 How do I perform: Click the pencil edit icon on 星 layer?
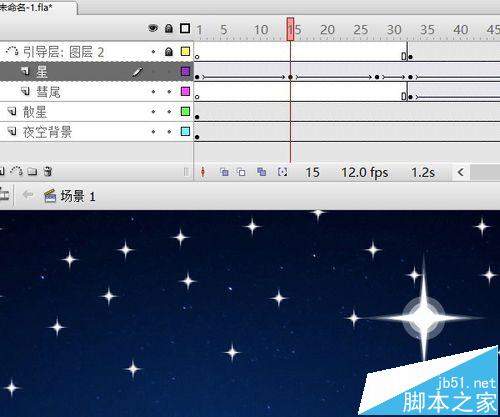point(138,71)
